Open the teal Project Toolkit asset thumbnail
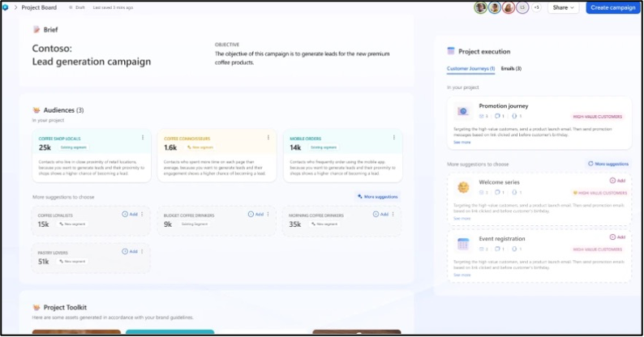 point(170,331)
